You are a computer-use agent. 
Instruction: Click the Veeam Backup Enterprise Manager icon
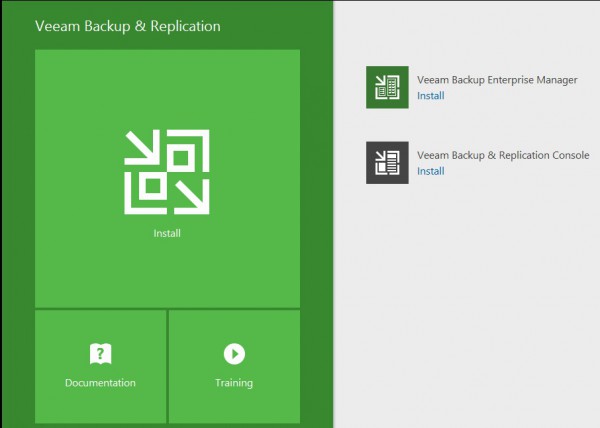(387, 87)
